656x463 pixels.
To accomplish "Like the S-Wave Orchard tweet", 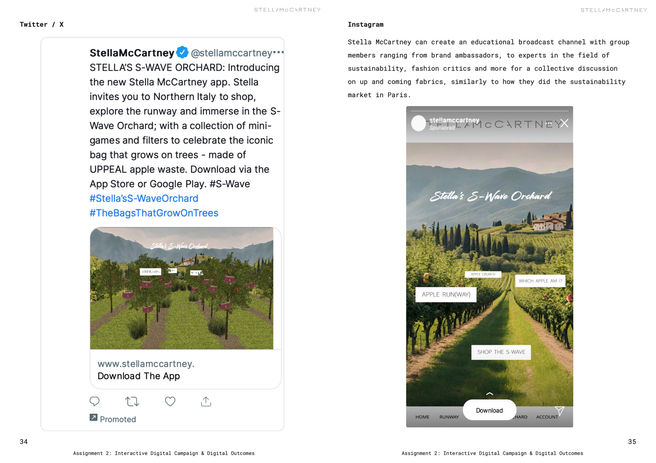I will point(169,401).
